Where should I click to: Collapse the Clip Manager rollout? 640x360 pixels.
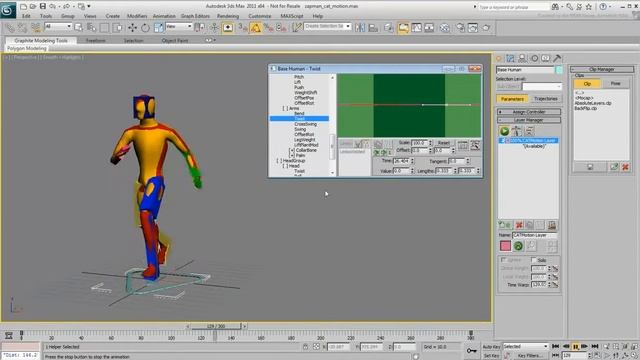coord(602,69)
